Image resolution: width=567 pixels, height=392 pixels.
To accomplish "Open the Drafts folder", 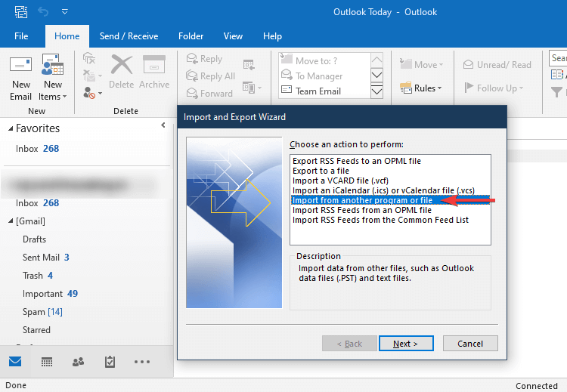I will pyautogui.click(x=34, y=239).
